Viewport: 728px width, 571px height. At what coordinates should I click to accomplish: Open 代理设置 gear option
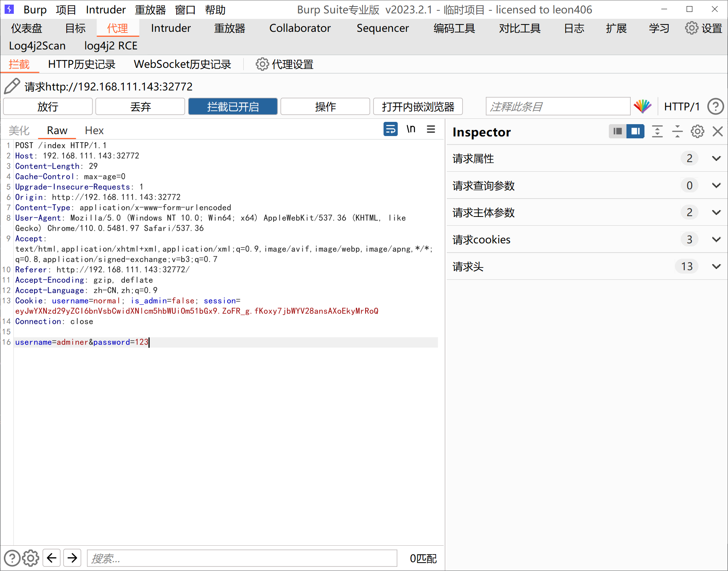(285, 64)
